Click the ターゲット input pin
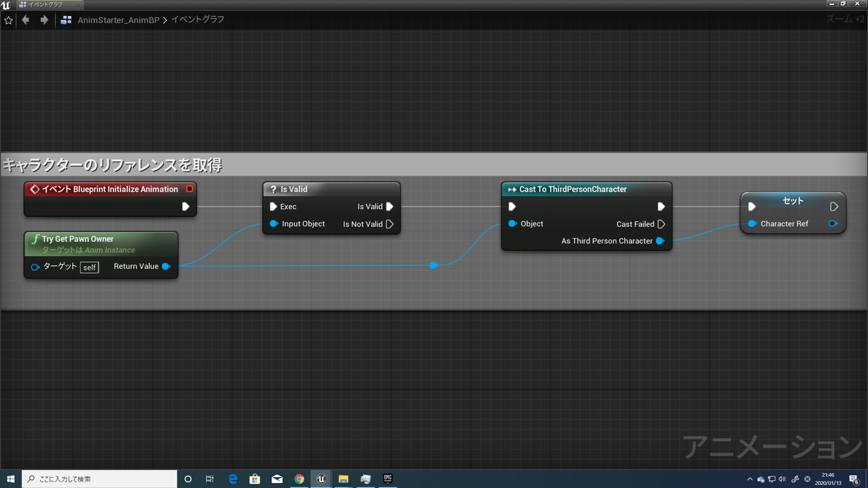 pyautogui.click(x=35, y=267)
